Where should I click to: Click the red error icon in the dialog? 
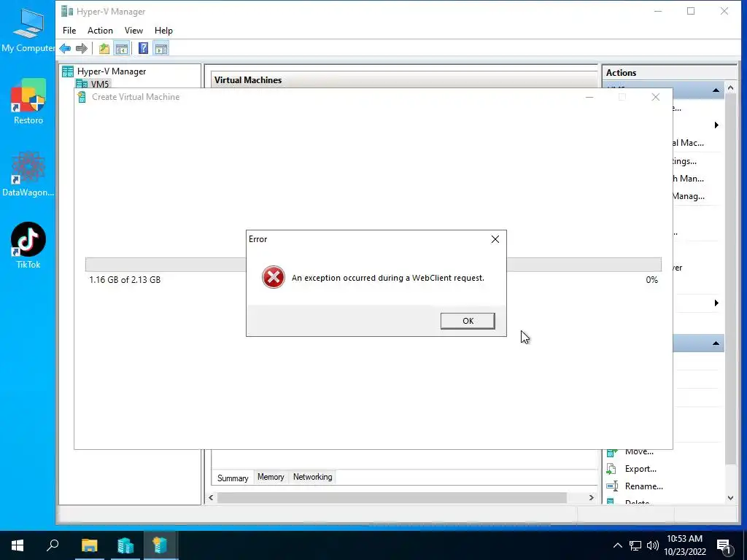click(x=274, y=277)
